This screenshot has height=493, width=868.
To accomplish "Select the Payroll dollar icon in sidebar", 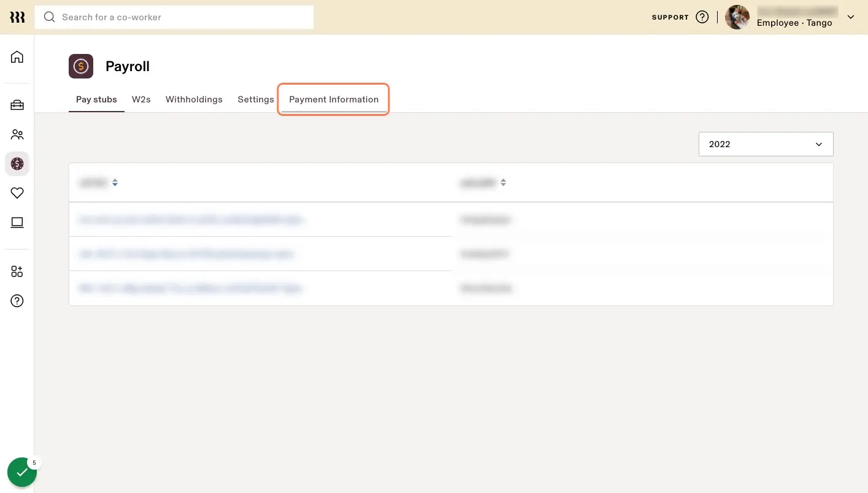I will coord(17,164).
